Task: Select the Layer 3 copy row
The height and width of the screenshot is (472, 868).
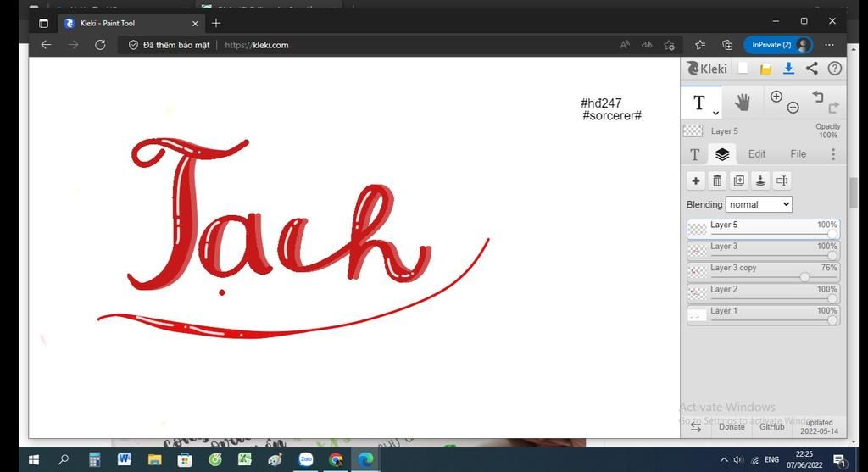Action: (x=763, y=272)
